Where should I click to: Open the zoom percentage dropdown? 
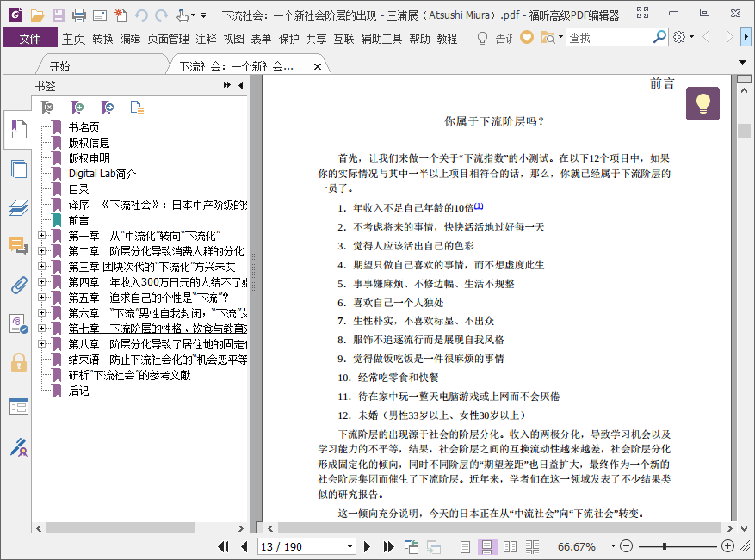coord(613,546)
